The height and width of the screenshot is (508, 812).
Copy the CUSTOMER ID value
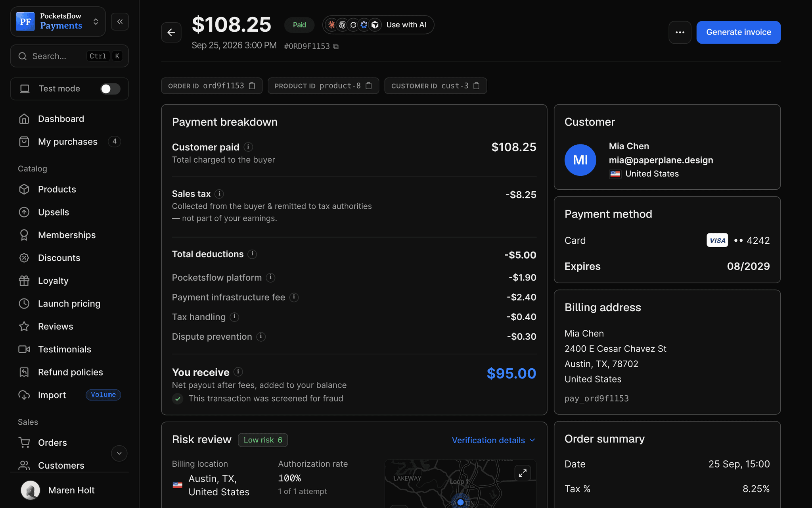(477, 86)
